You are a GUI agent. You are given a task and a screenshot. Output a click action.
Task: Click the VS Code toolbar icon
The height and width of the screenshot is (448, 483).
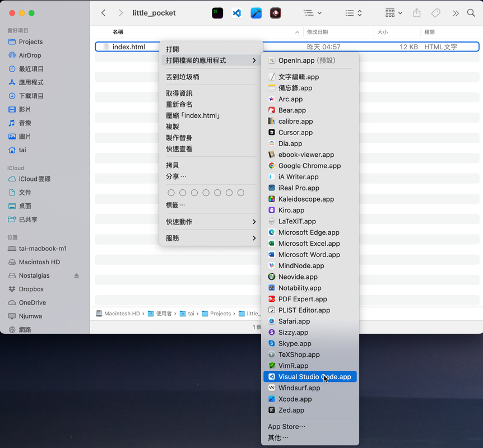pyautogui.click(x=236, y=13)
